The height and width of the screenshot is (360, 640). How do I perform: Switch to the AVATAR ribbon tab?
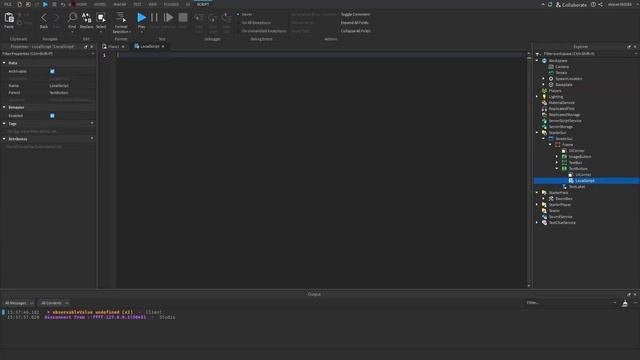coord(120,4)
